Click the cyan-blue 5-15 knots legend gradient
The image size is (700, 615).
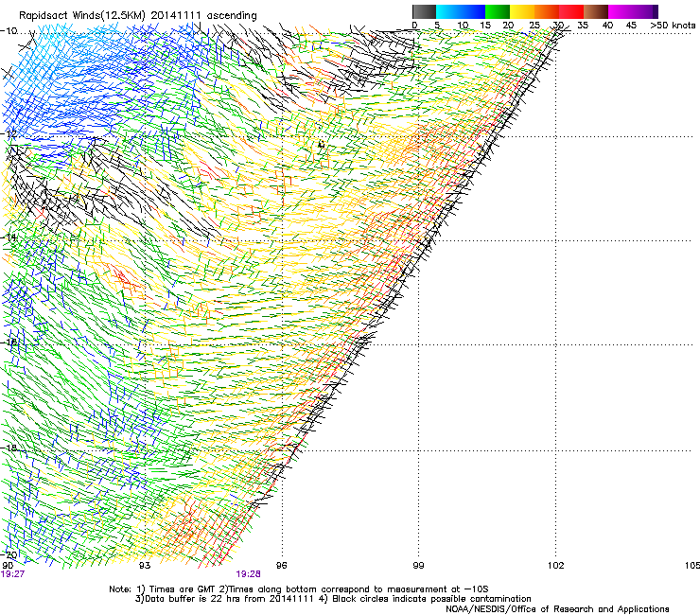tap(461, 11)
